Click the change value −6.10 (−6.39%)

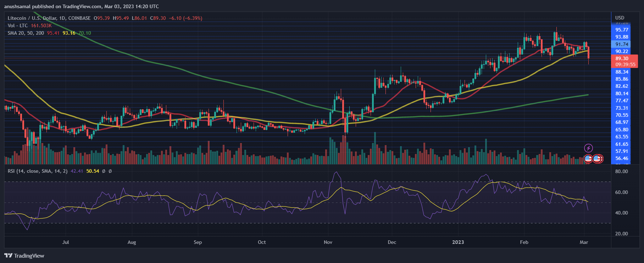click(x=185, y=18)
